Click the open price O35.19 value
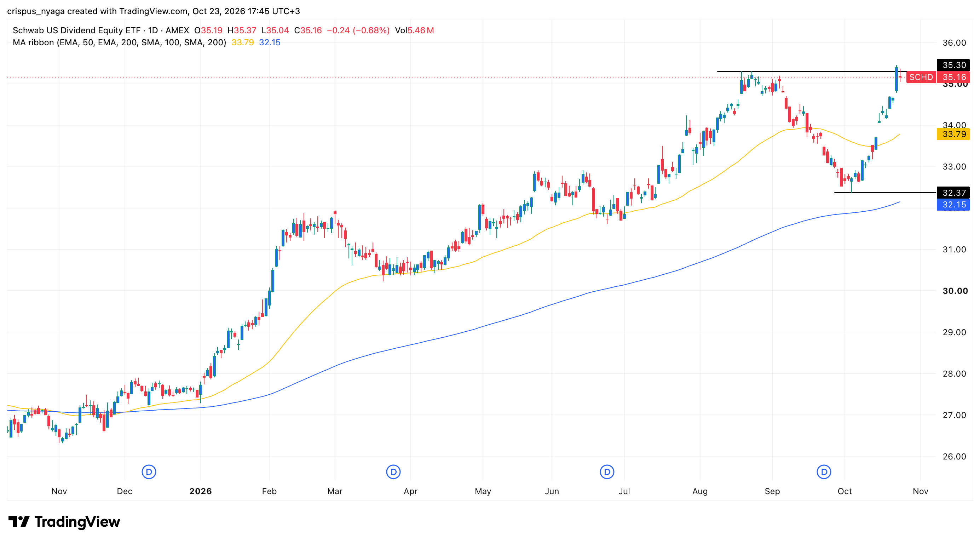 208,30
